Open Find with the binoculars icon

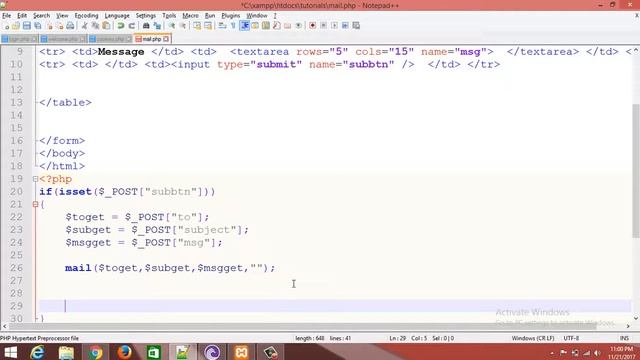point(146,26)
